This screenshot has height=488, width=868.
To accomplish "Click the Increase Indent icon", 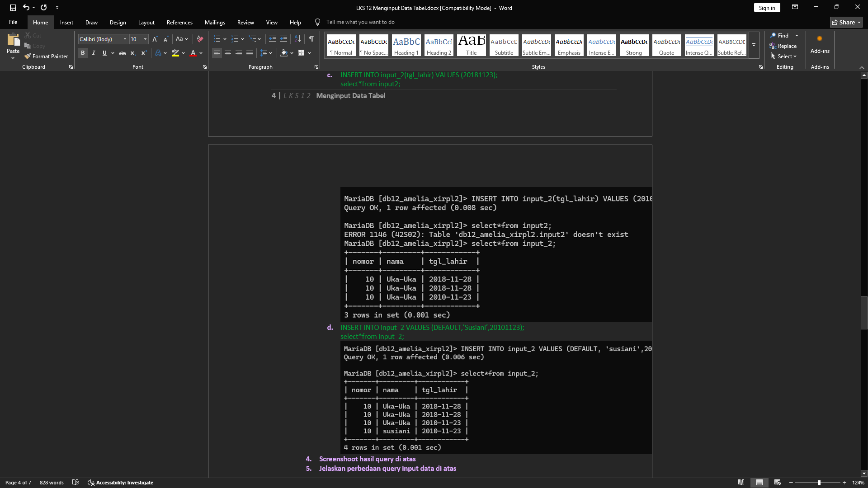I will [x=283, y=39].
